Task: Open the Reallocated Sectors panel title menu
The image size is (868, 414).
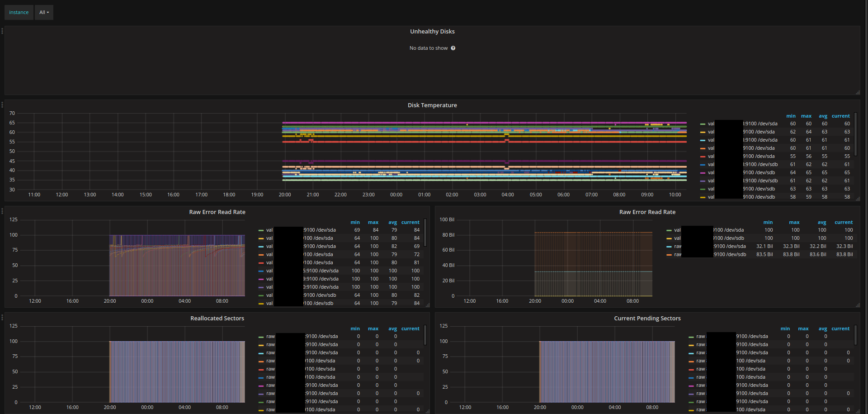Action: (x=217, y=318)
